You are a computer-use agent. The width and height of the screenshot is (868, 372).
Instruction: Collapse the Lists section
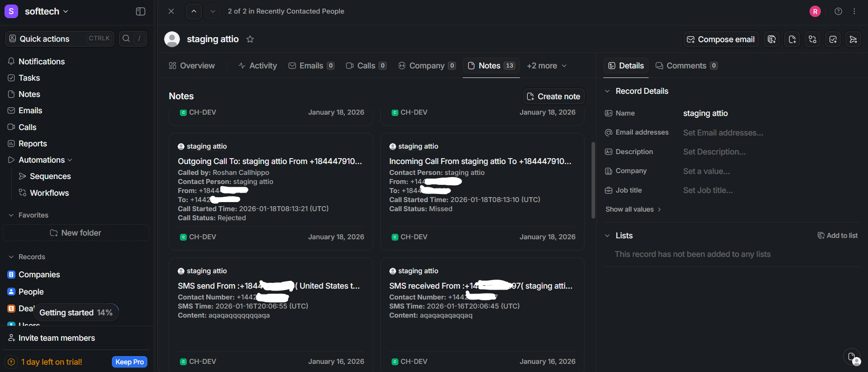[607, 236]
